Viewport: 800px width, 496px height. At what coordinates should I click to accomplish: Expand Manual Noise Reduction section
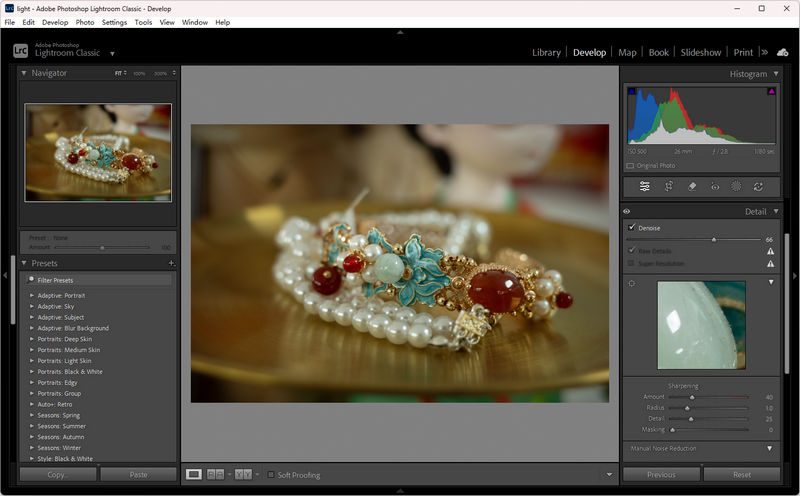770,448
